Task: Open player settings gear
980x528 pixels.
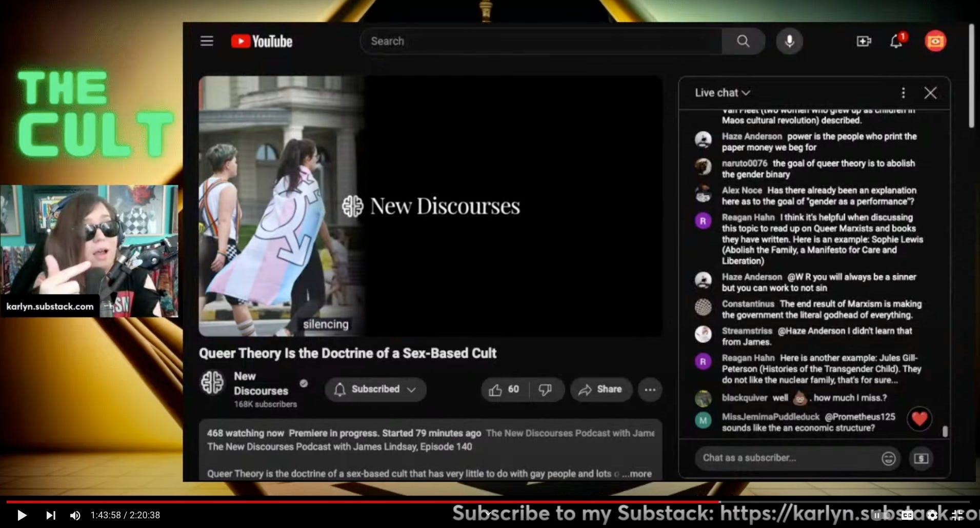Action: coord(932,515)
